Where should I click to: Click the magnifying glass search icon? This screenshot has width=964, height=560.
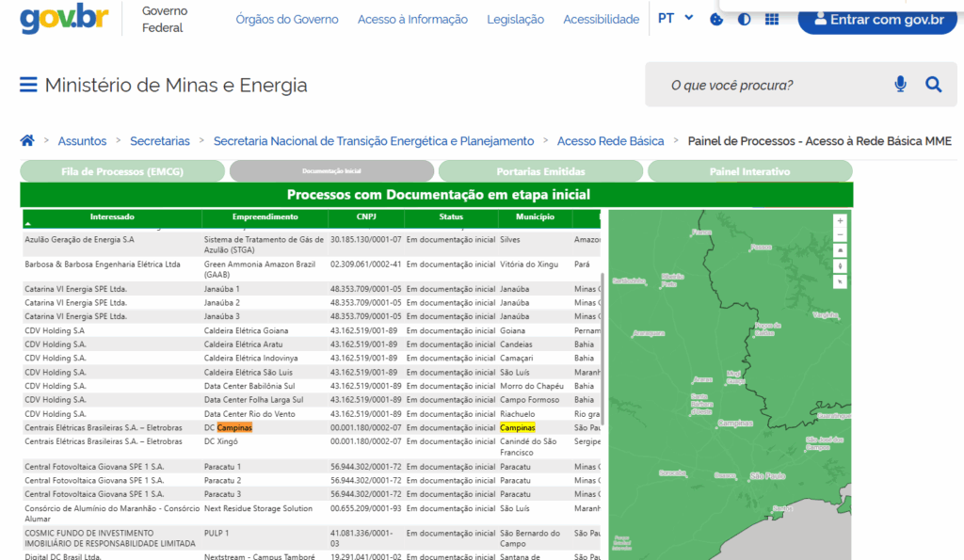click(x=933, y=85)
